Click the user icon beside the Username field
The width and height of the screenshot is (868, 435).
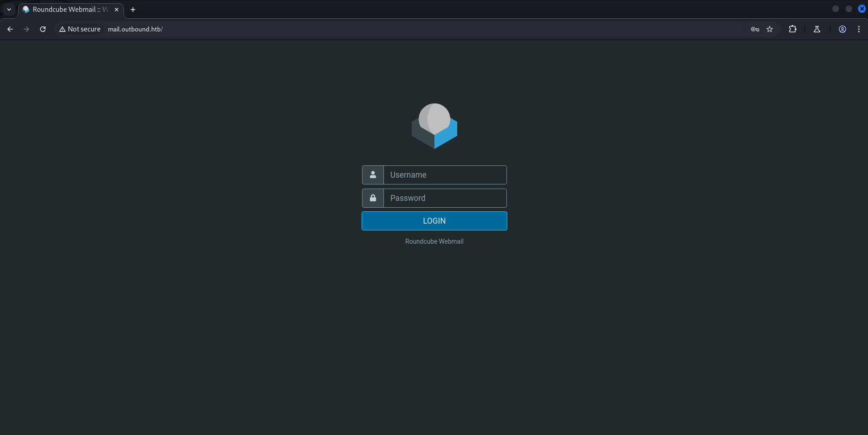373,175
